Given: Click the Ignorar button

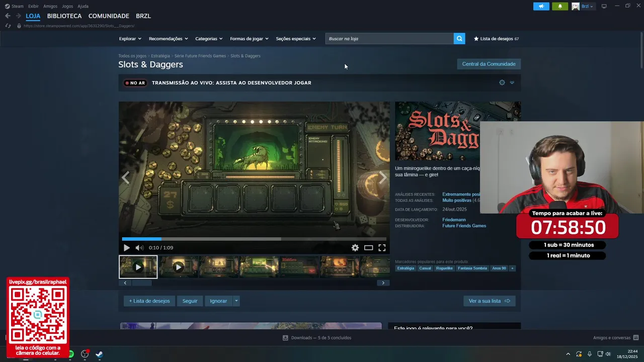Looking at the screenshot, I should coord(218,301).
